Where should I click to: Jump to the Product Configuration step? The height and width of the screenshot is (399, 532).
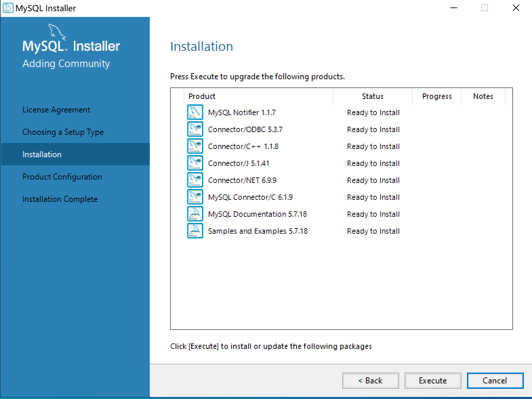(x=62, y=177)
